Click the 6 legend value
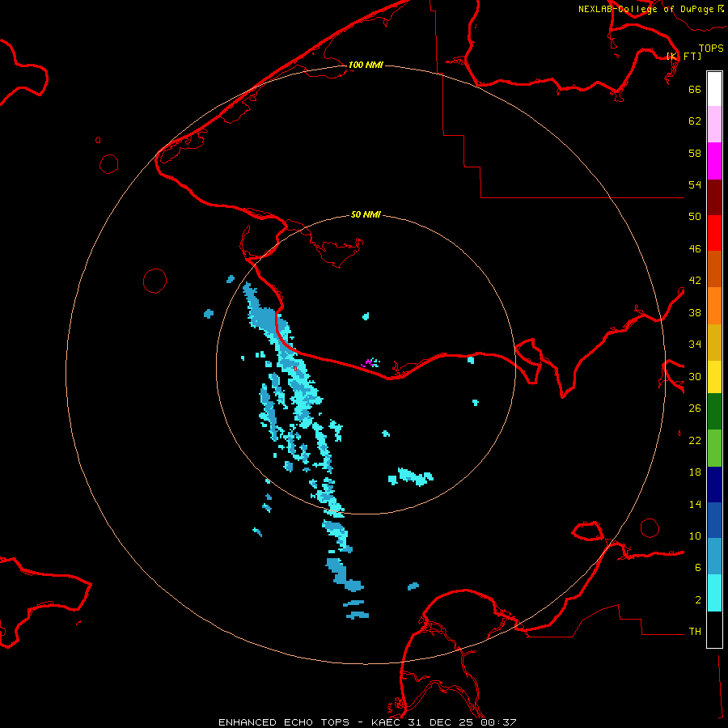The image size is (728, 728). pyautogui.click(x=698, y=568)
